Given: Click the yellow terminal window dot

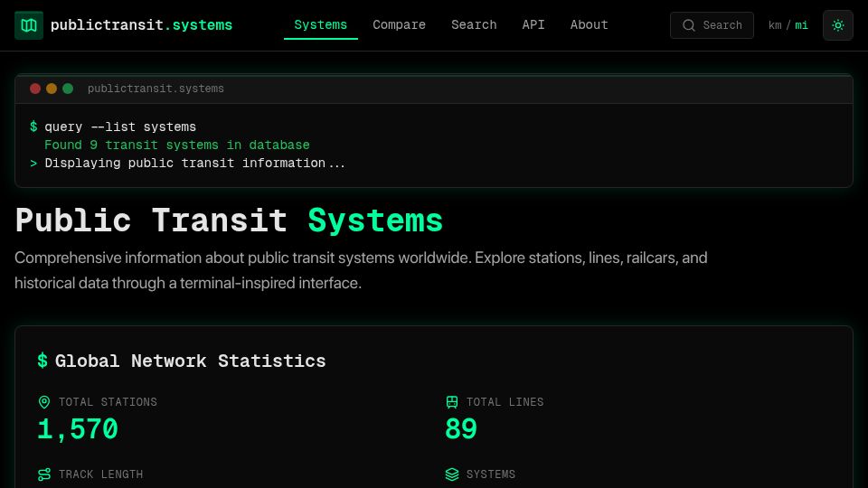Looking at the screenshot, I should coord(52,89).
